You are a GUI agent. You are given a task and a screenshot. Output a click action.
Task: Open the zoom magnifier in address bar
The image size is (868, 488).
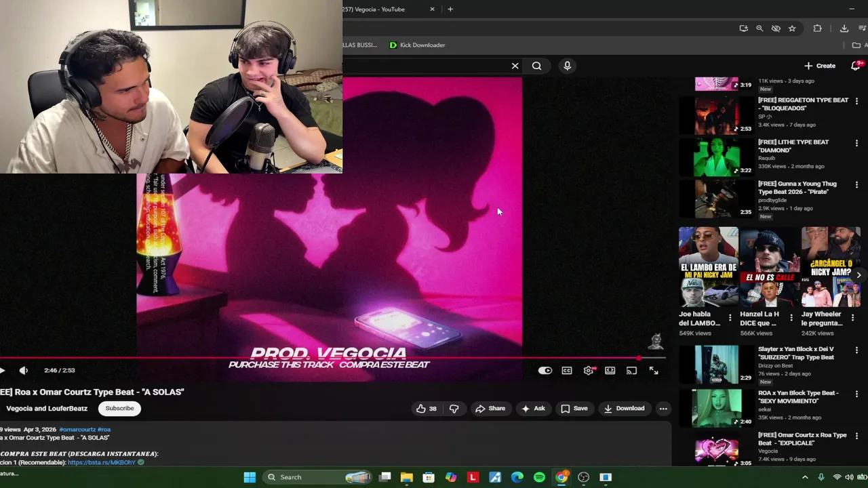click(759, 28)
